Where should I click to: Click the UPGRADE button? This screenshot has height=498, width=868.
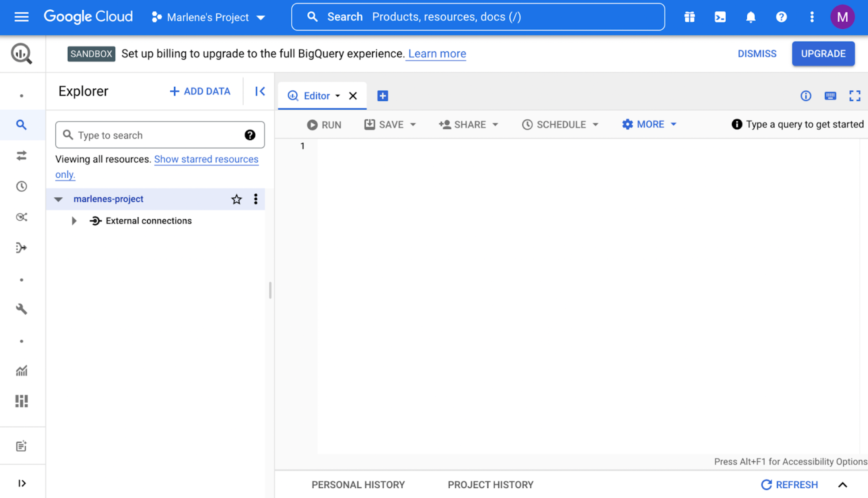tap(823, 54)
